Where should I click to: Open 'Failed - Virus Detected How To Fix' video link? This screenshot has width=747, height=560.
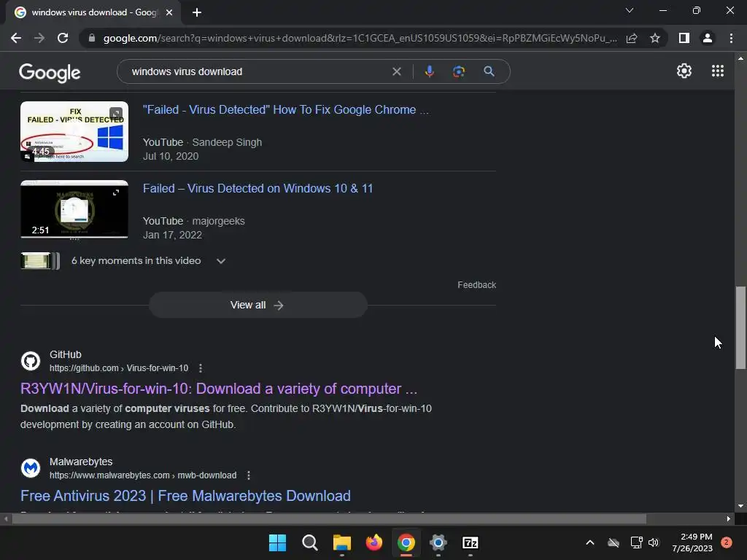286,109
